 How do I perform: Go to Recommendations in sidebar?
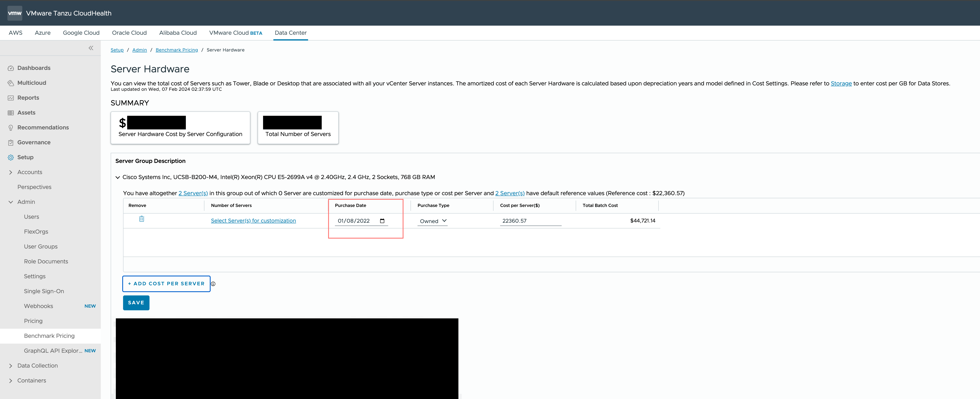pos(43,128)
